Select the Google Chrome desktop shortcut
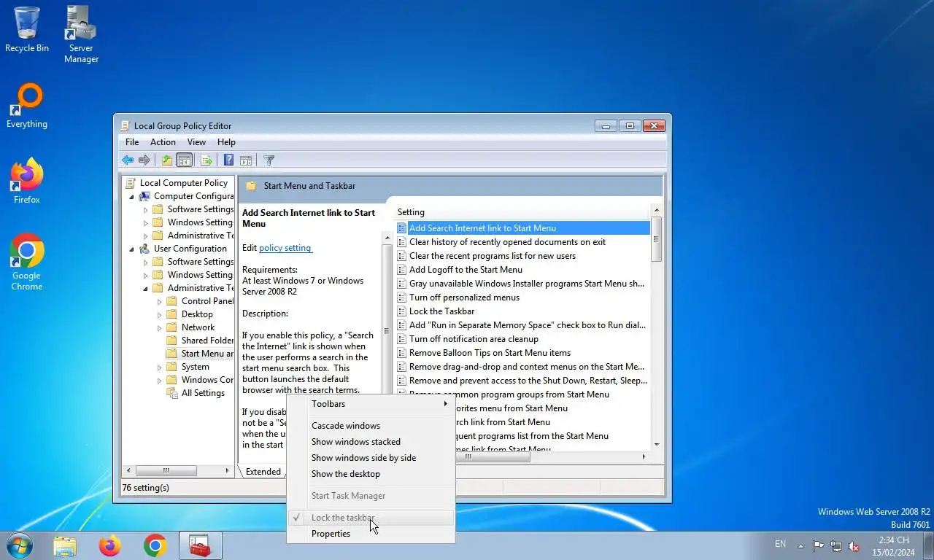934x560 pixels. (27, 262)
